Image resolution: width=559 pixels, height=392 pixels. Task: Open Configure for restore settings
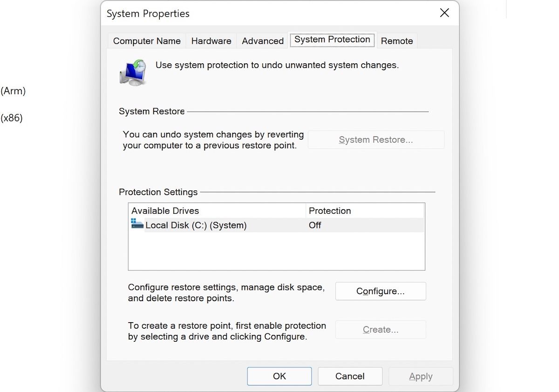click(380, 291)
